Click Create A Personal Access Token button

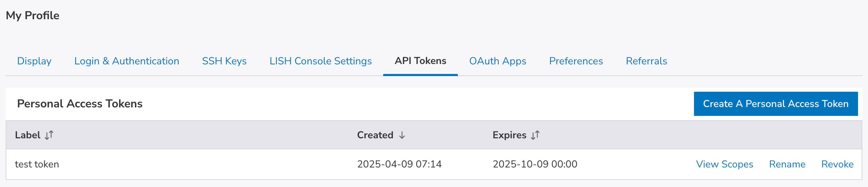coord(776,104)
